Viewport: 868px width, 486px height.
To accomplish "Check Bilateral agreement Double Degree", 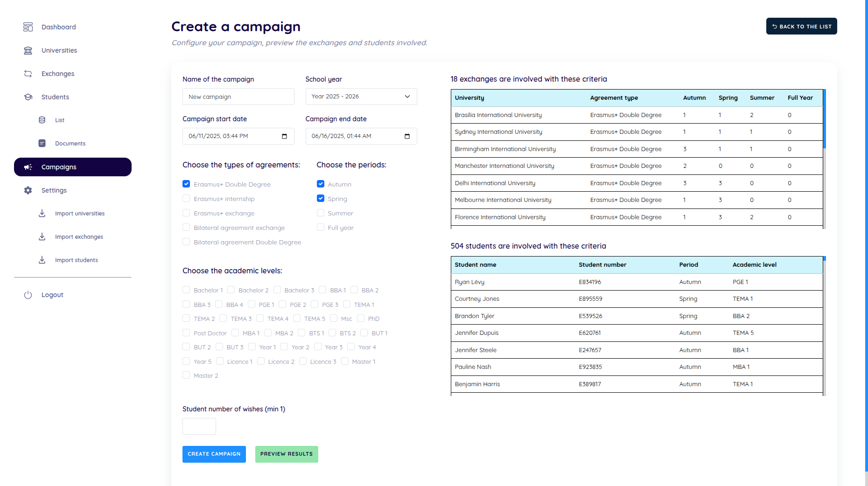I will pyautogui.click(x=186, y=242).
